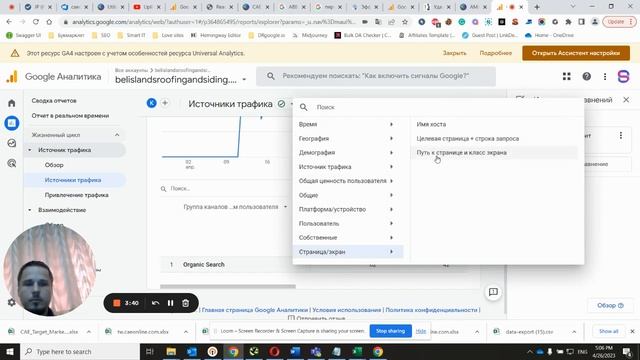Open the Advertising icon in left rail
640x360 pixels.
11,163
